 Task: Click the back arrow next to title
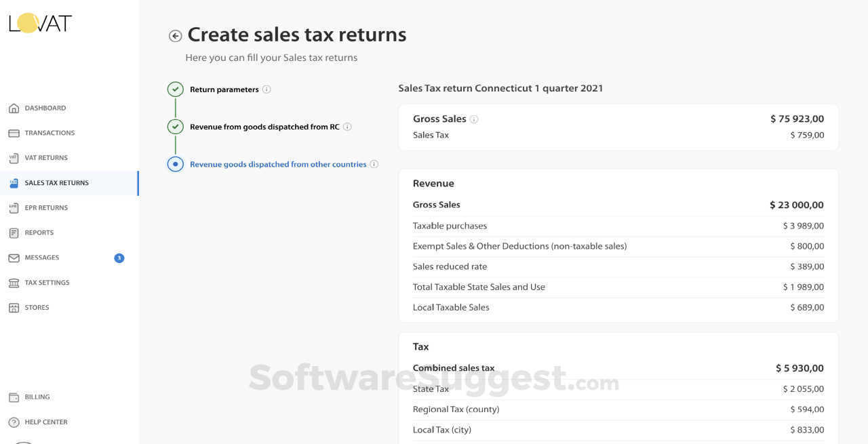pos(175,36)
